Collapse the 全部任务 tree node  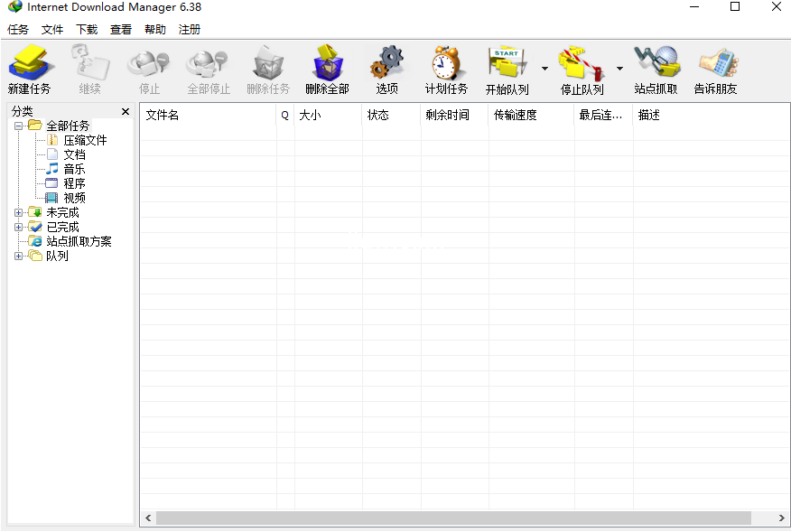click(x=19, y=126)
